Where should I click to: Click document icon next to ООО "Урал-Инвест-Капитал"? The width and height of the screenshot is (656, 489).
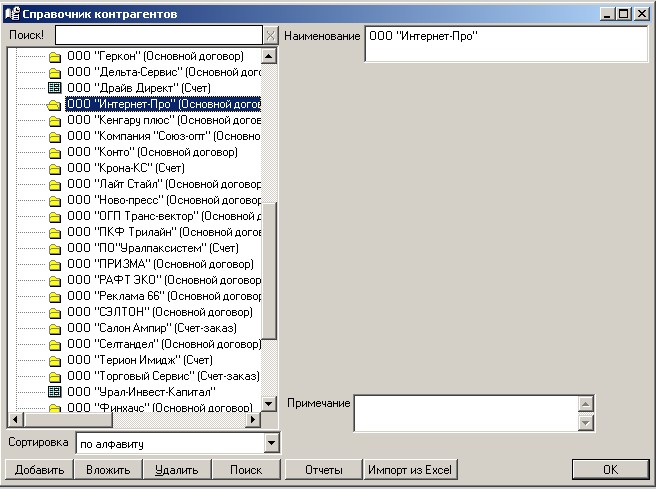55,392
